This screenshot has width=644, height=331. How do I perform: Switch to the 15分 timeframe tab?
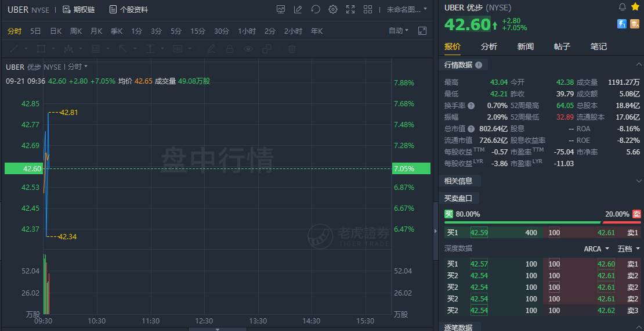click(x=198, y=31)
